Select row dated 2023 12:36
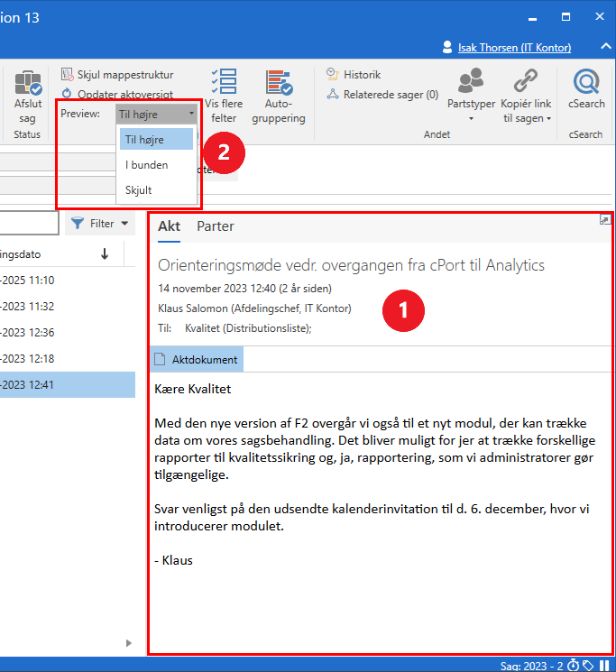Screen dimensions: 616x672 (x=68, y=333)
